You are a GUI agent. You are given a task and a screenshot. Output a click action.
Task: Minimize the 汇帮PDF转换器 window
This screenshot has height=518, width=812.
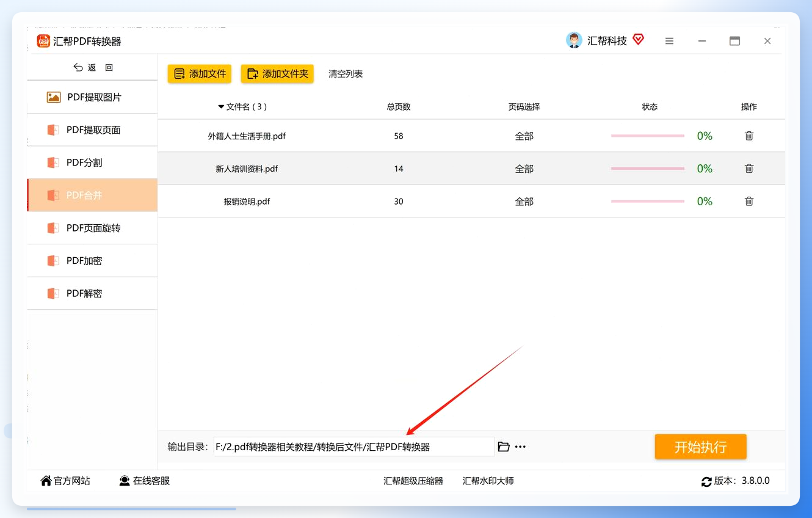pos(702,41)
